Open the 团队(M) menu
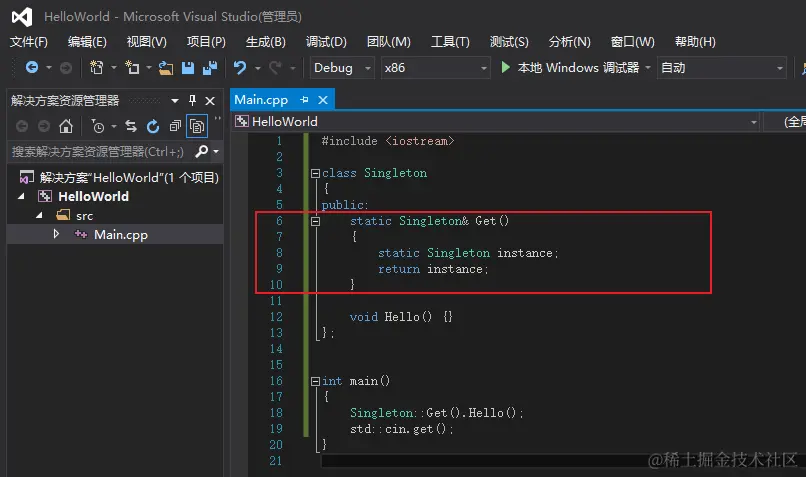This screenshot has height=477, width=806. pyautogui.click(x=389, y=42)
